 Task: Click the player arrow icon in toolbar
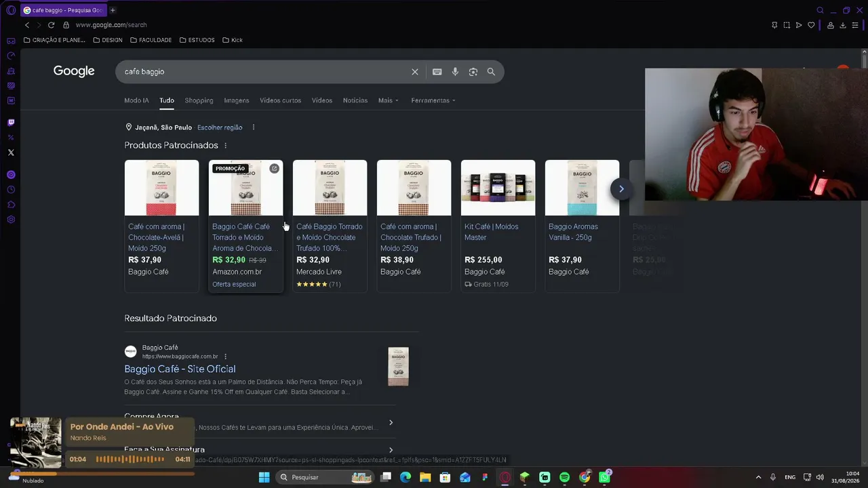[799, 25]
